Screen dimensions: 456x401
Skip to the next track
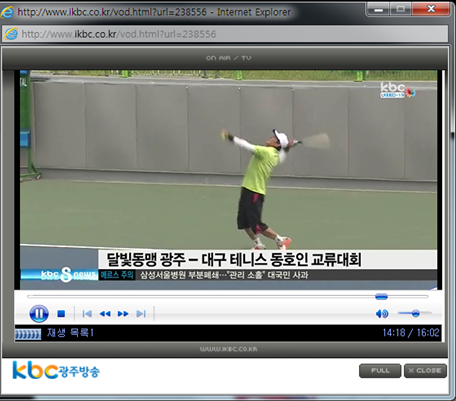[x=141, y=314]
